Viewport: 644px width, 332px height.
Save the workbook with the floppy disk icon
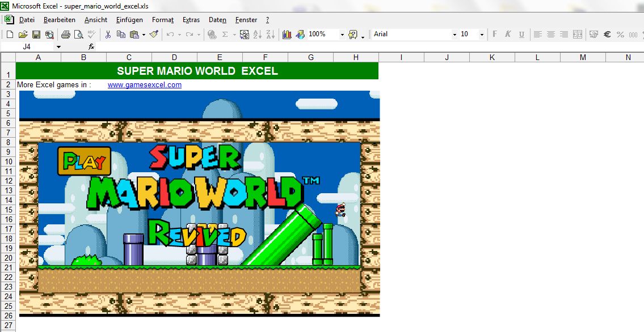(36, 35)
